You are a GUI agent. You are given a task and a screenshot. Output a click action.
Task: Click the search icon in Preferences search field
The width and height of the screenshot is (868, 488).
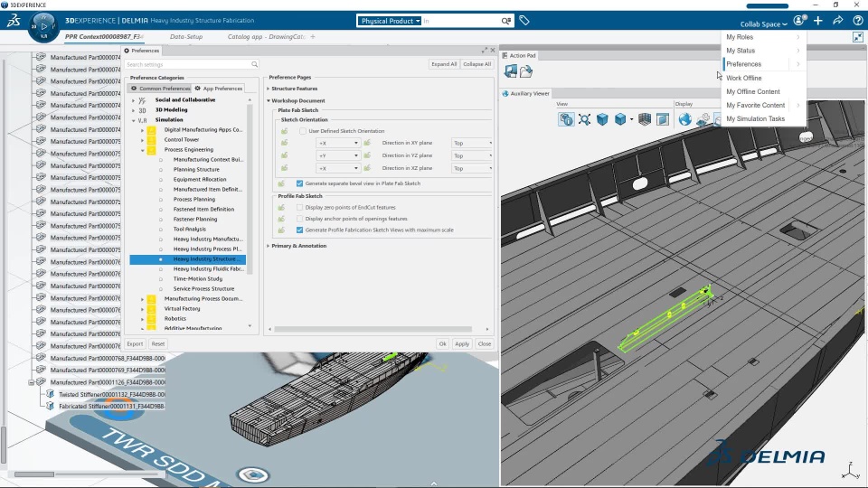pos(254,65)
